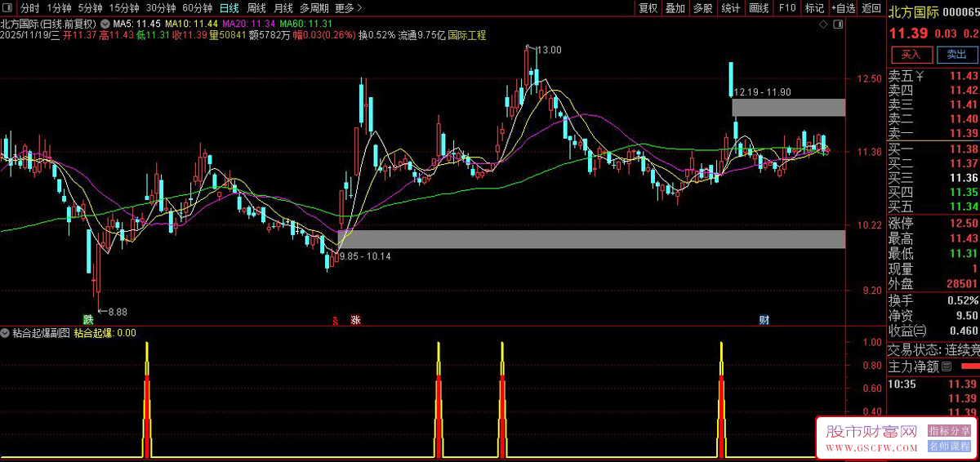
Task: Click the 卖一 price 11.39 row
Action: tap(933, 133)
